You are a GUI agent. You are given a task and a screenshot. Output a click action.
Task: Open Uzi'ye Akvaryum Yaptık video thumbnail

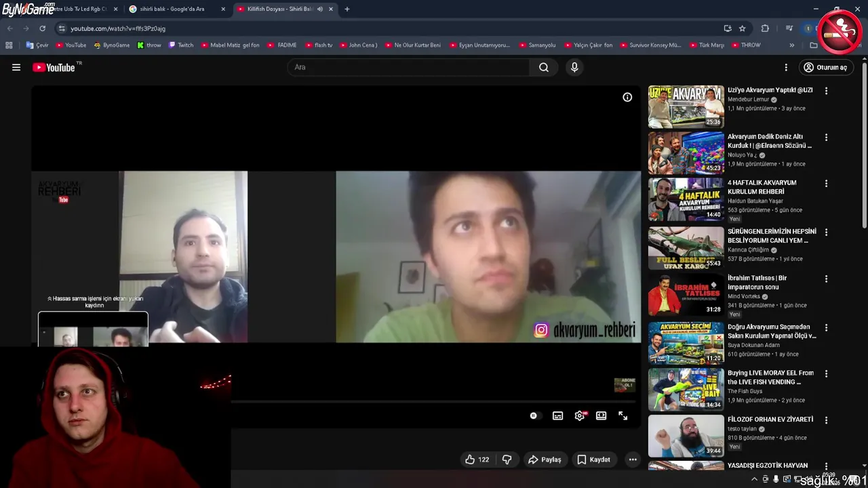tap(686, 106)
